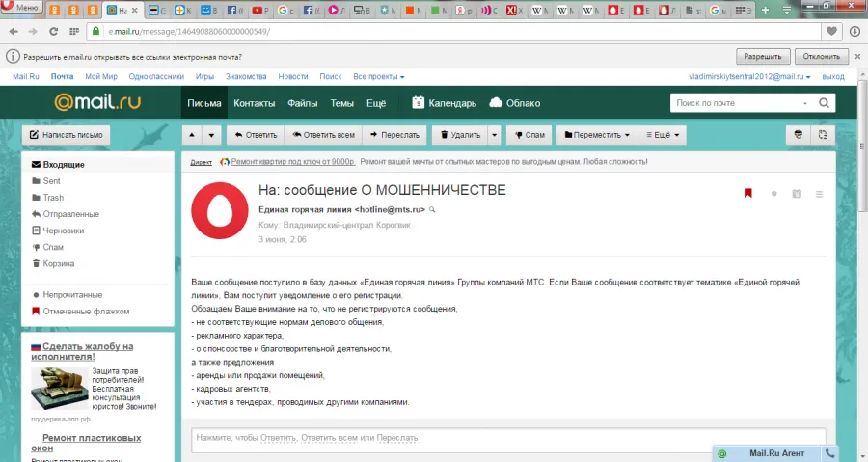This screenshot has height=462, width=868.
Task: Open the Одноклассники portal link
Action: [x=156, y=76]
